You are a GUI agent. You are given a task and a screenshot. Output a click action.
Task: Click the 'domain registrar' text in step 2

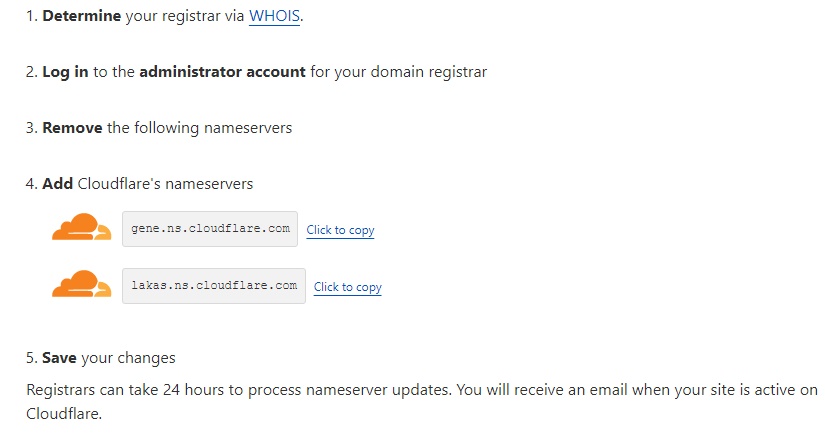coord(429,72)
